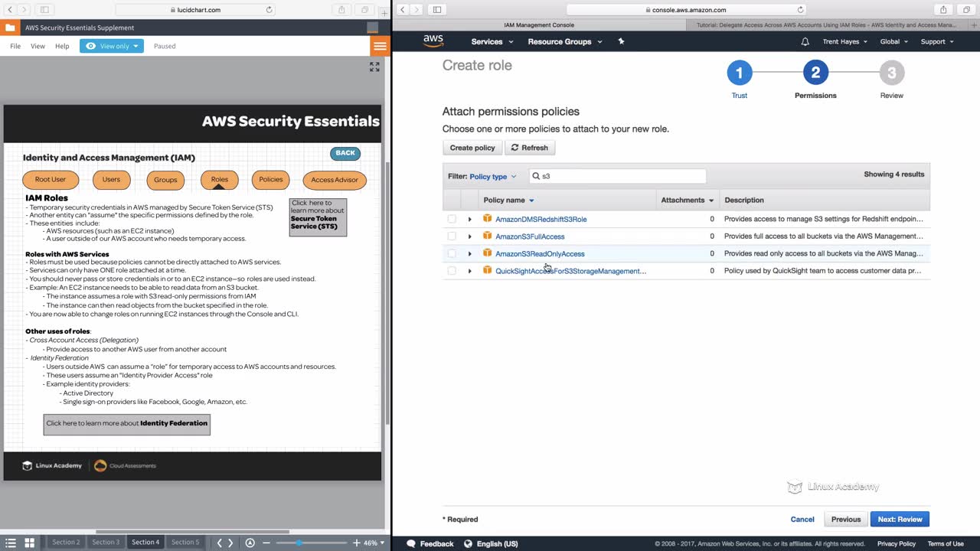Go back in the Lucidchart Safari window
The height and width of the screenshot is (551, 980).
(10, 10)
